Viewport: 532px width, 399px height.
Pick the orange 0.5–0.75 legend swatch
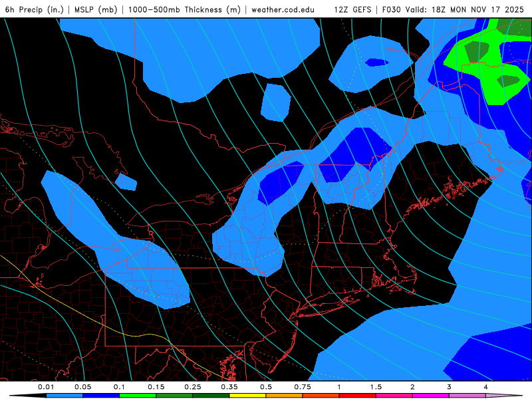coord(285,396)
